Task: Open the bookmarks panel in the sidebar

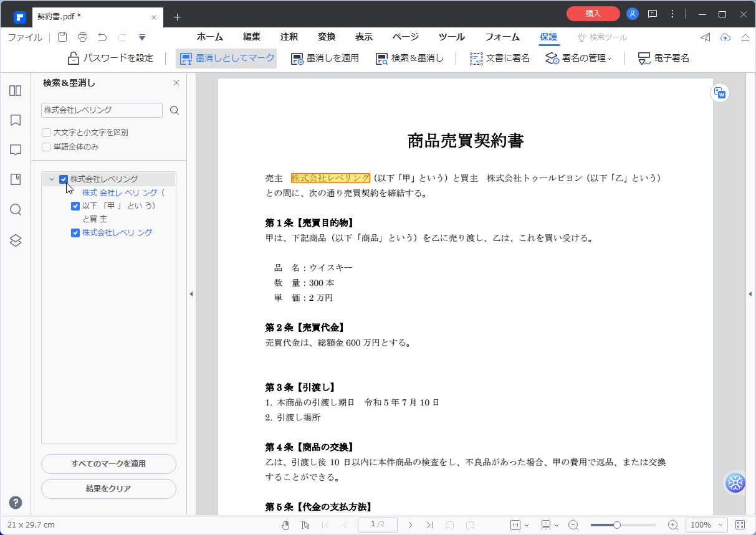Action: [x=15, y=120]
